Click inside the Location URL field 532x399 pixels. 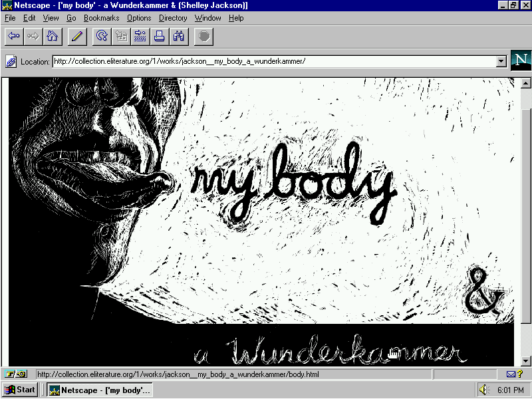(x=274, y=61)
